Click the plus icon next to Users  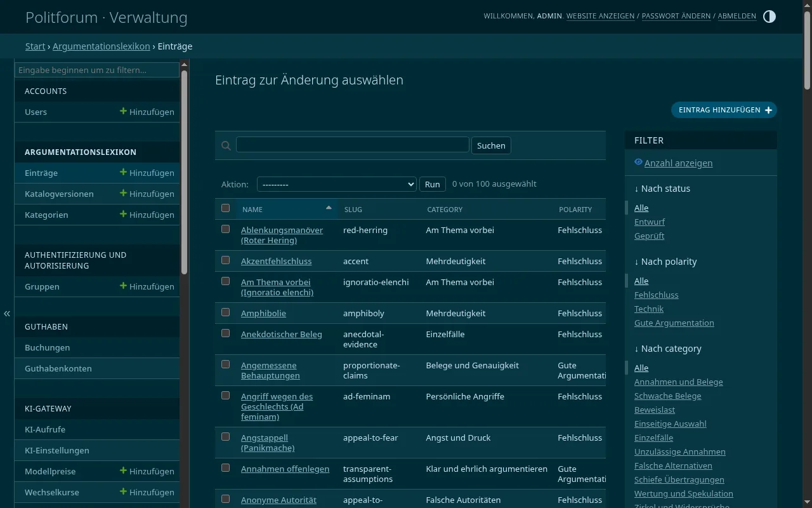123,111
